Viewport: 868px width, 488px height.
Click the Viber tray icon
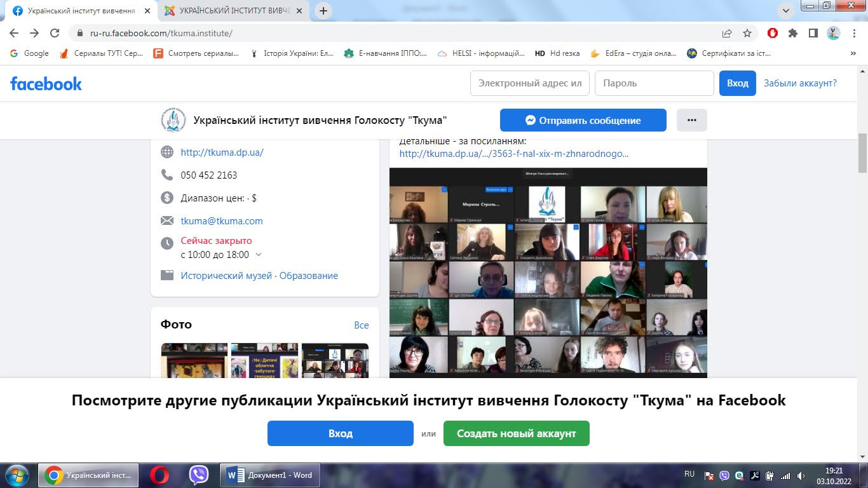(724, 475)
